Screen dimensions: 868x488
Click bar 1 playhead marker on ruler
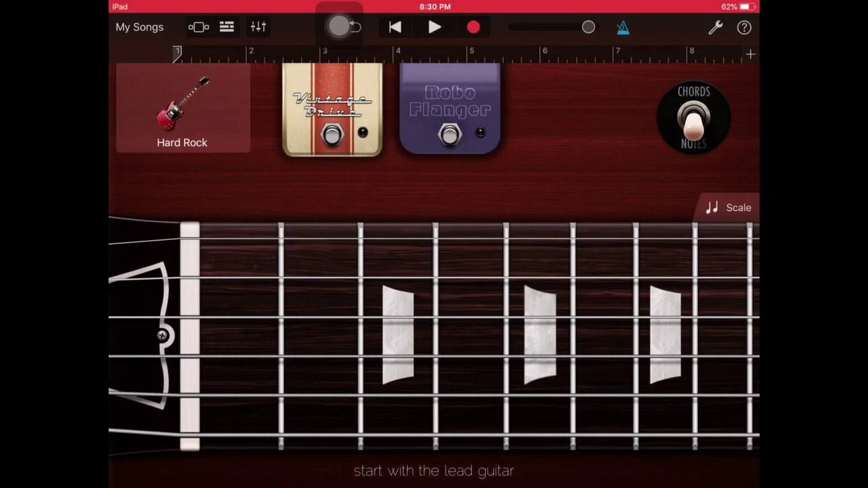tap(177, 54)
